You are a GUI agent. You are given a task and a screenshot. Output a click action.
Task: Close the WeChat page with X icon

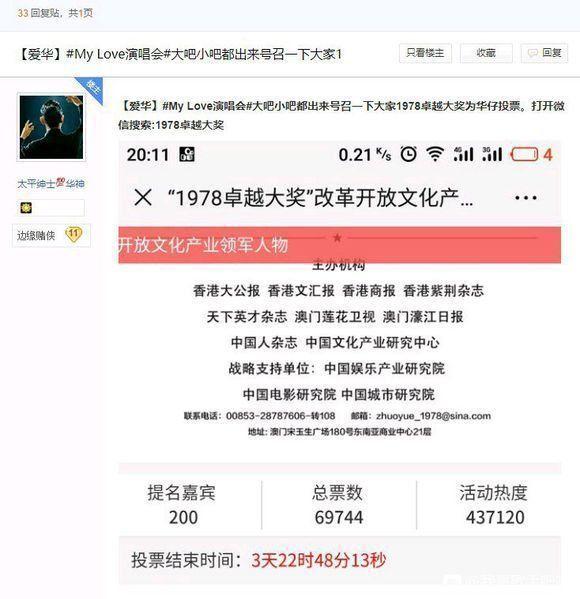(x=143, y=198)
